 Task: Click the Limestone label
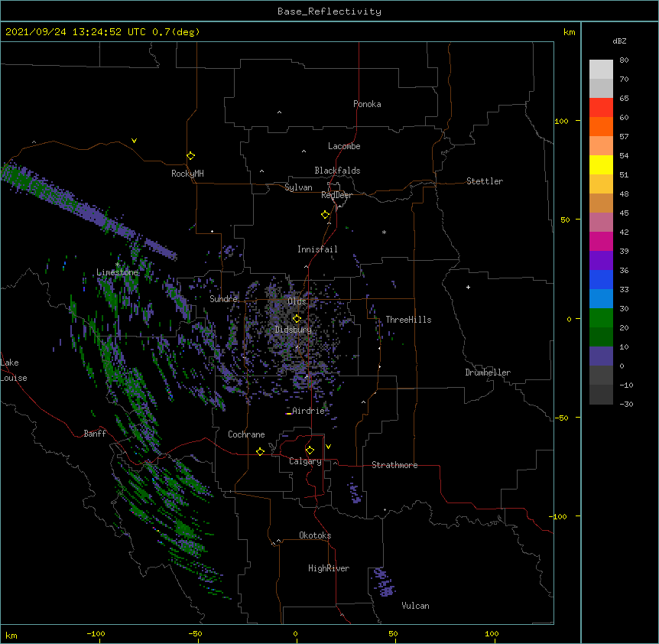click(x=117, y=272)
